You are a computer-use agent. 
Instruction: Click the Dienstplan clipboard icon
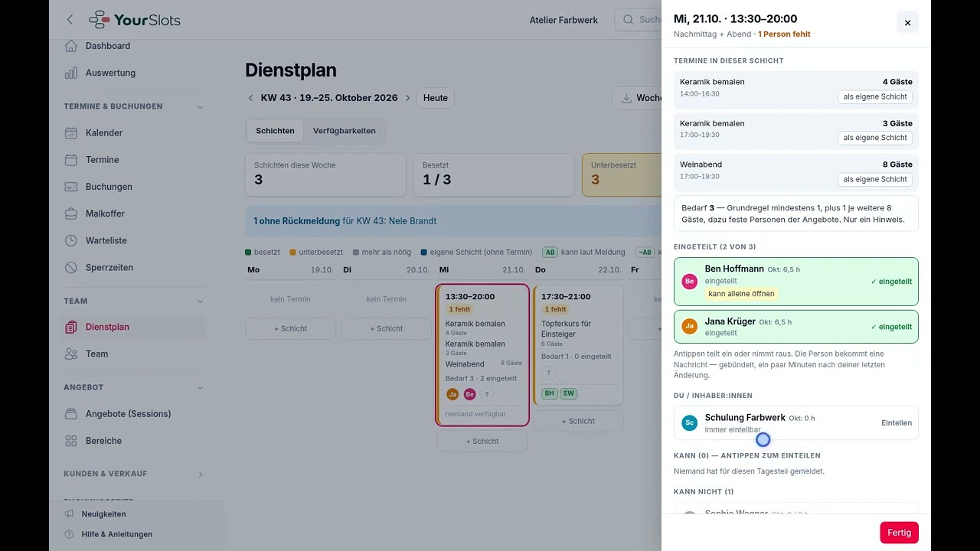[x=71, y=327]
